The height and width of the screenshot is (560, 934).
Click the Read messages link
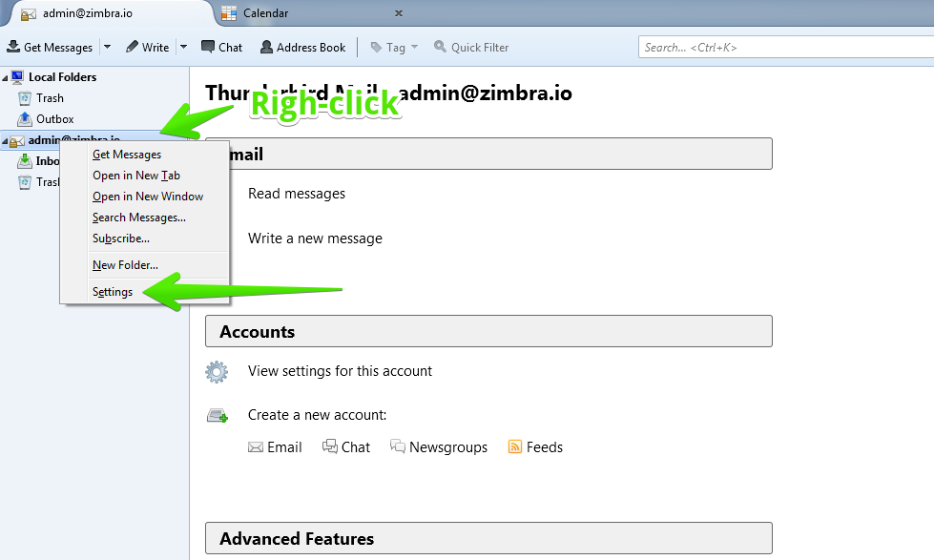pyautogui.click(x=297, y=194)
